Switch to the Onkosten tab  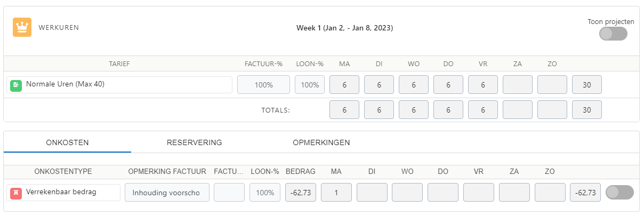pyautogui.click(x=67, y=142)
